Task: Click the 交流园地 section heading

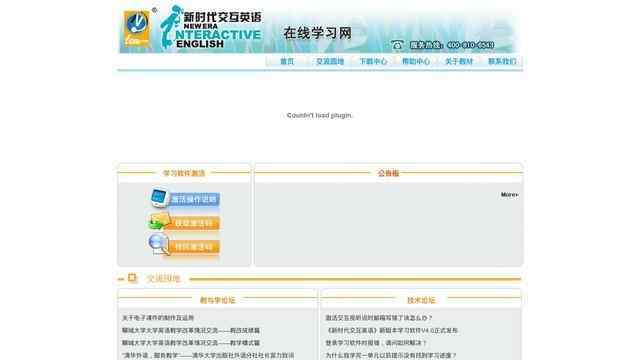Action: pos(163,278)
